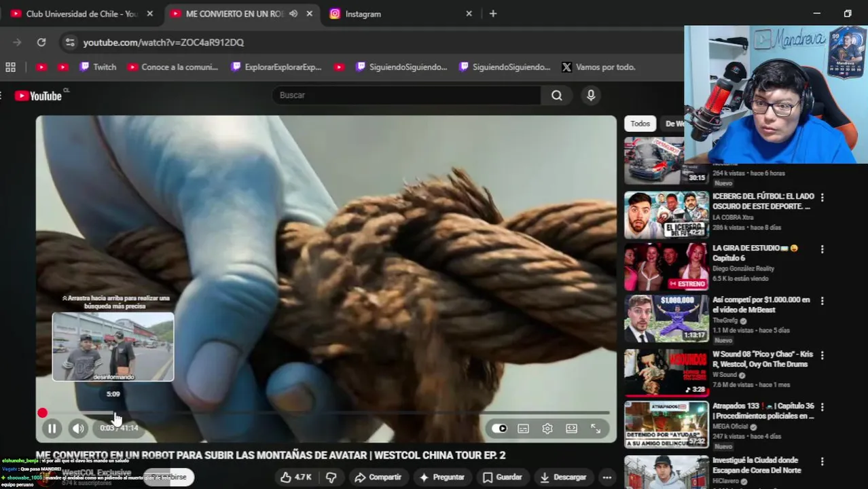Open the Twitch bookmark
The image size is (868, 489).
[x=98, y=67]
